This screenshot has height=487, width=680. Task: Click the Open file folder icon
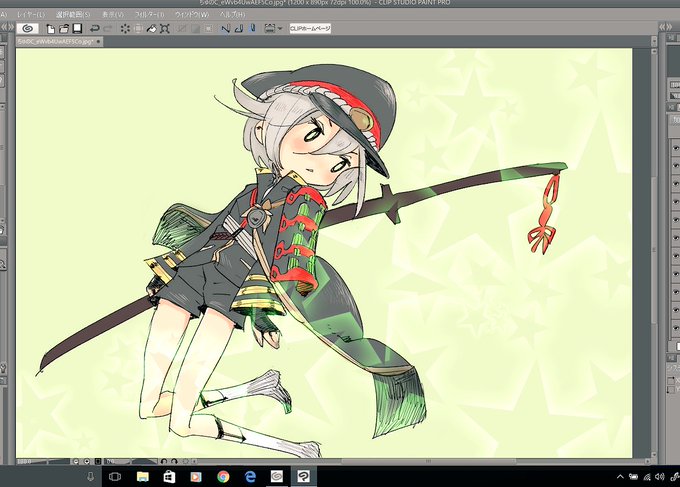pyautogui.click(x=64, y=29)
